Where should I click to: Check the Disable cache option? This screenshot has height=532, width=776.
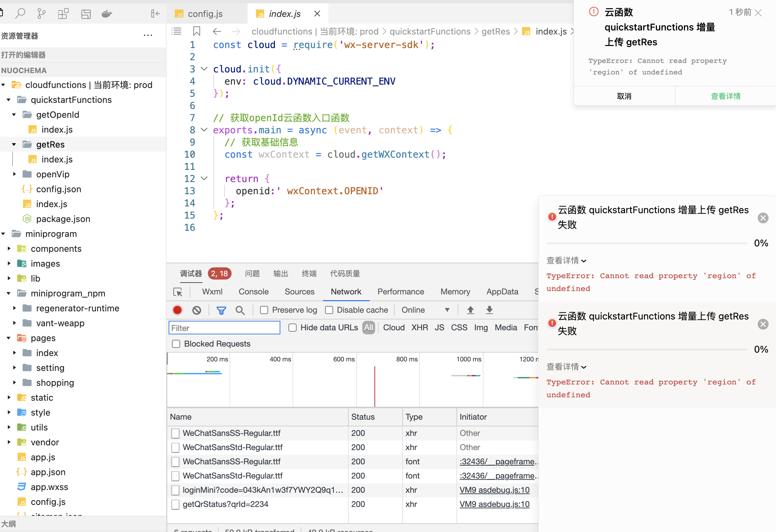point(329,310)
